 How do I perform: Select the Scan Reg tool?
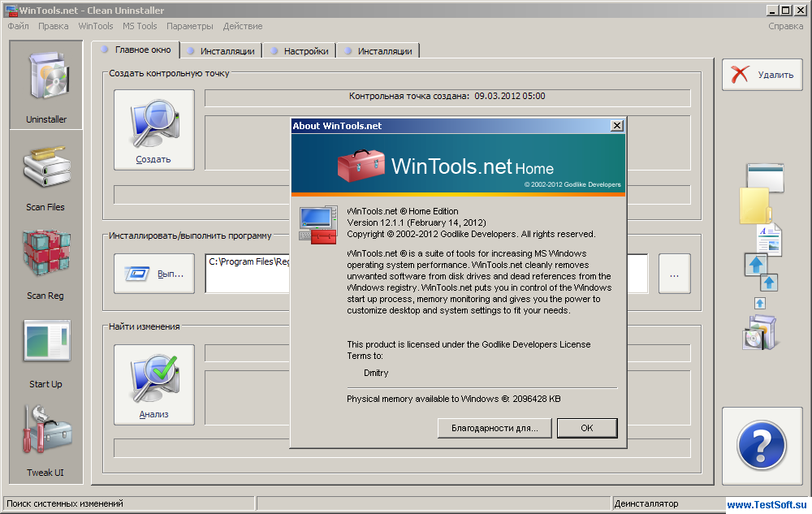tap(46, 264)
